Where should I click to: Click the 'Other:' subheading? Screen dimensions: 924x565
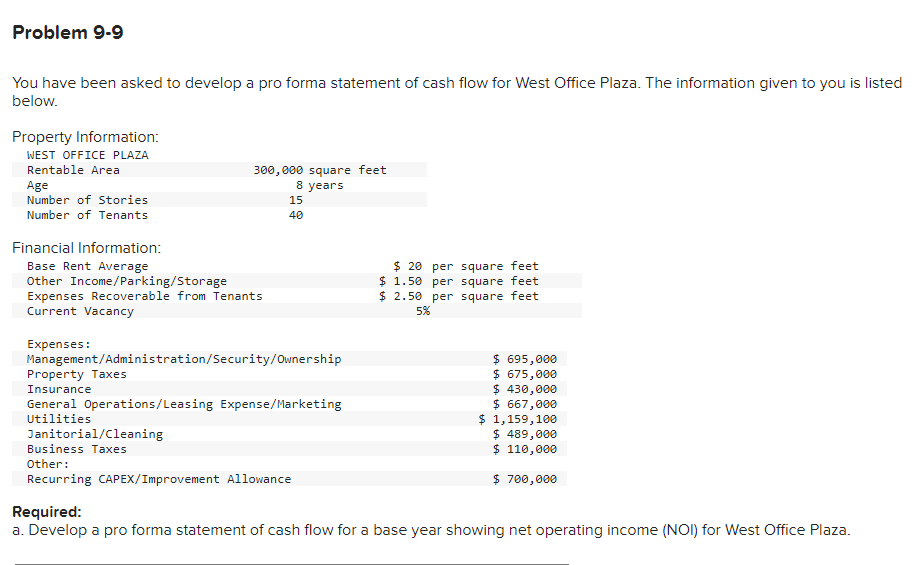(48, 464)
